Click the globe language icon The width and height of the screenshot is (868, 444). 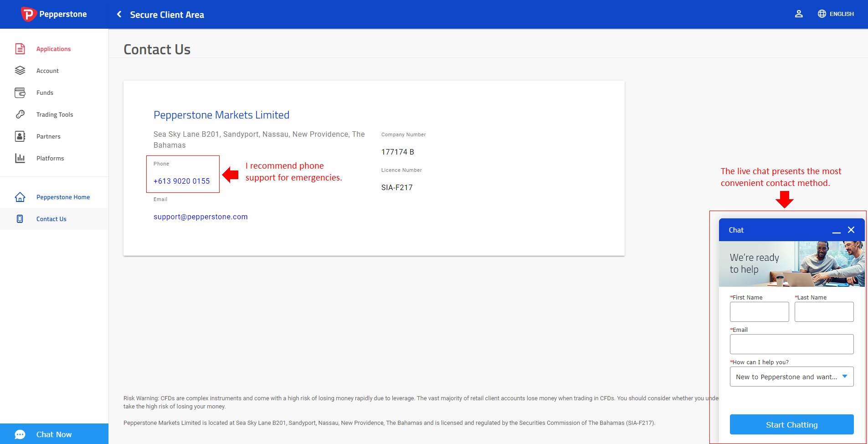[822, 14]
